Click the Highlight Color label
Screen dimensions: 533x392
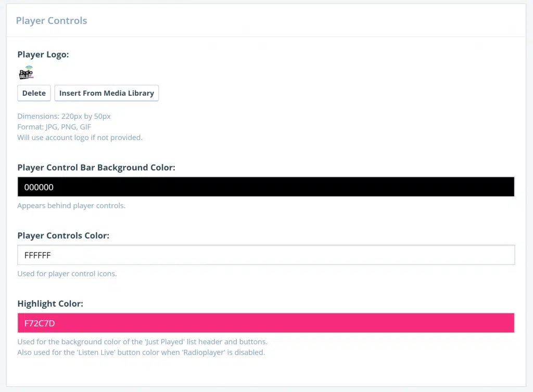click(x=50, y=304)
